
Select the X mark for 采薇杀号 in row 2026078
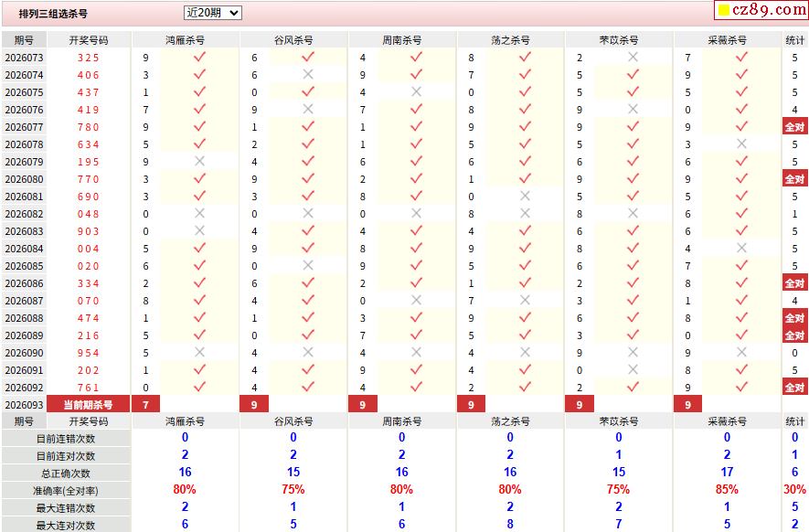(741, 144)
